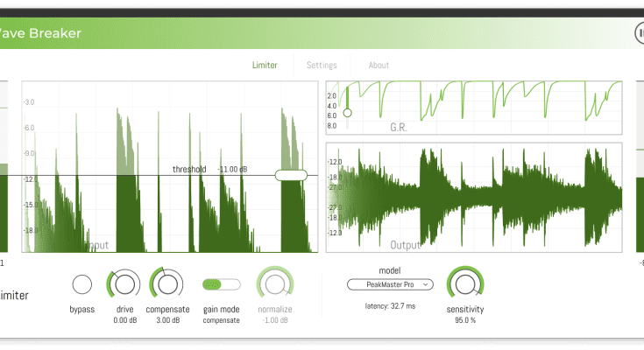Click the normalize knob
644x350 pixels.
coord(274,283)
